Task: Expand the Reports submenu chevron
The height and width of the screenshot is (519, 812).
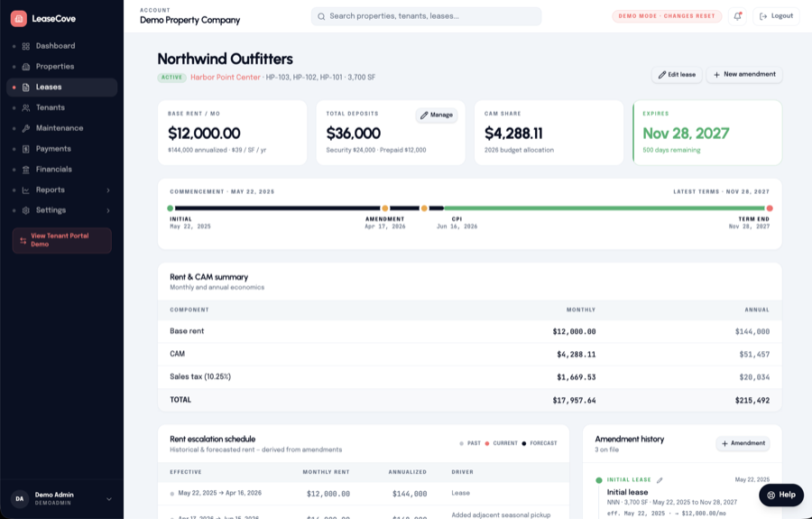Action: tap(108, 190)
